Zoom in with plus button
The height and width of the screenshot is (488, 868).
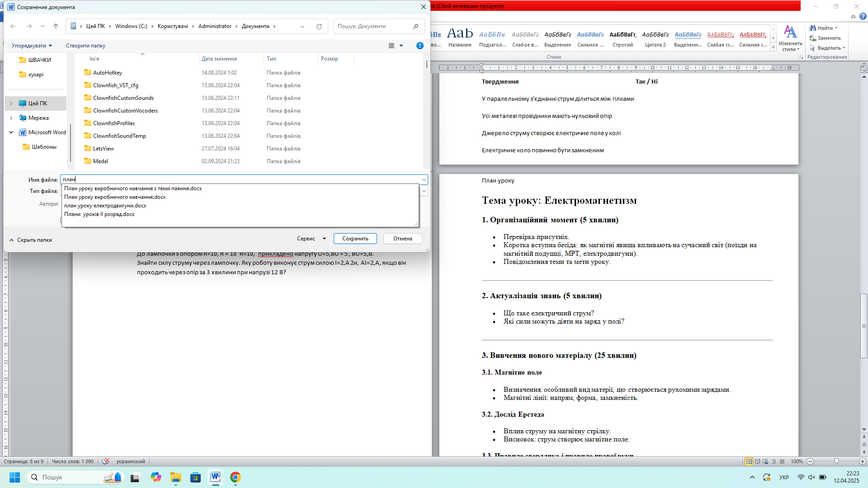863,461
